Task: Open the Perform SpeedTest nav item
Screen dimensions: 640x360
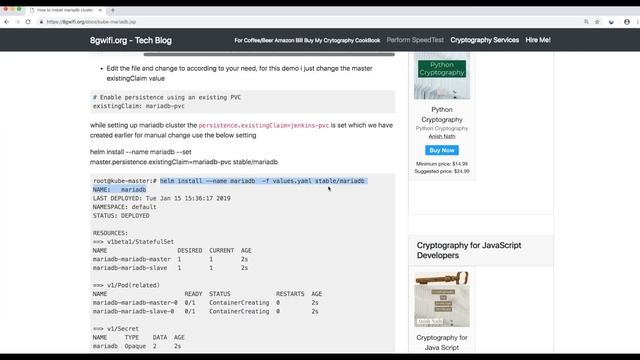Action: pyautogui.click(x=415, y=40)
